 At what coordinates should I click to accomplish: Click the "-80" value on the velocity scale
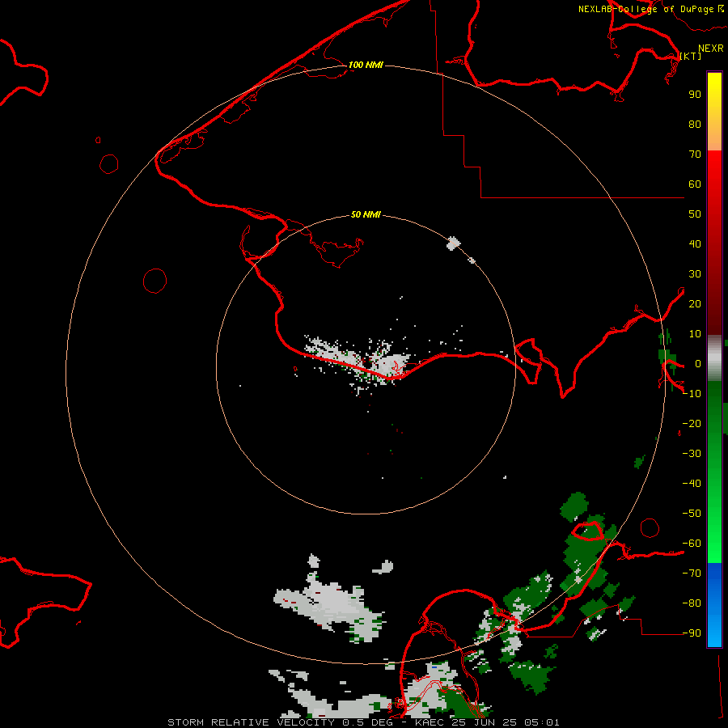point(692,603)
